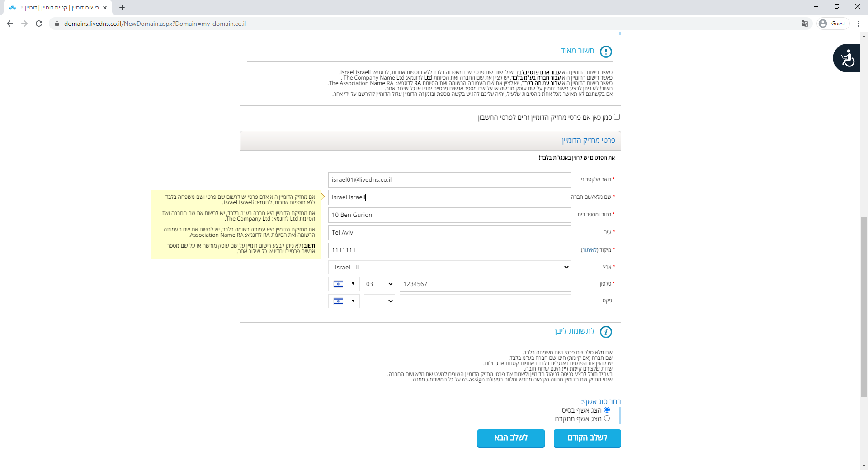Image resolution: width=868 pixels, height=470 pixels.
Task: Click the blue info icon above notes section
Action: pos(606,332)
